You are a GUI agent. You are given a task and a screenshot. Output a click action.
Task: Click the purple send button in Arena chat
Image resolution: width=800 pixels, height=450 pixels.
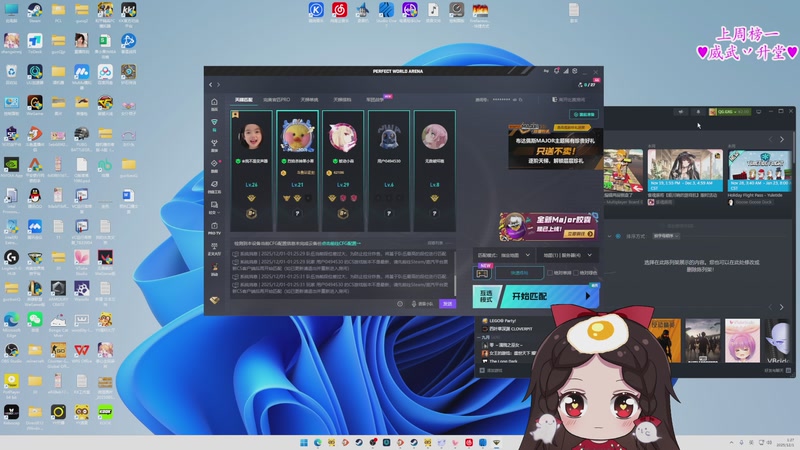point(447,304)
